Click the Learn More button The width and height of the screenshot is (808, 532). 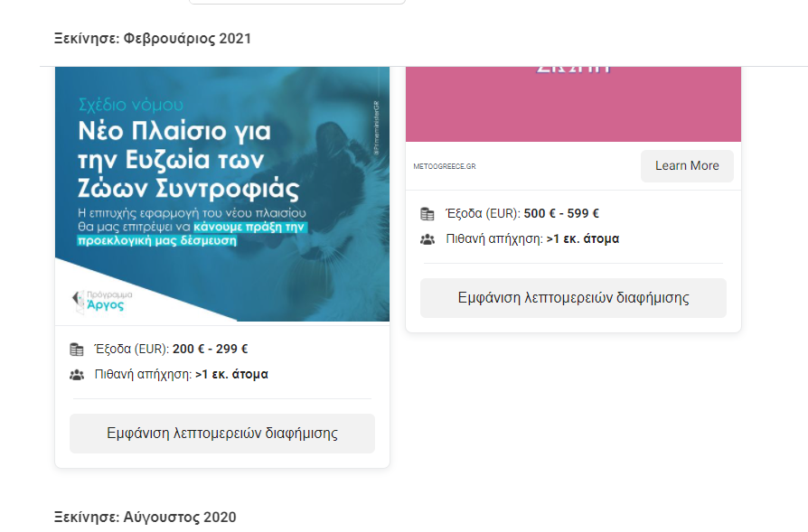687,166
